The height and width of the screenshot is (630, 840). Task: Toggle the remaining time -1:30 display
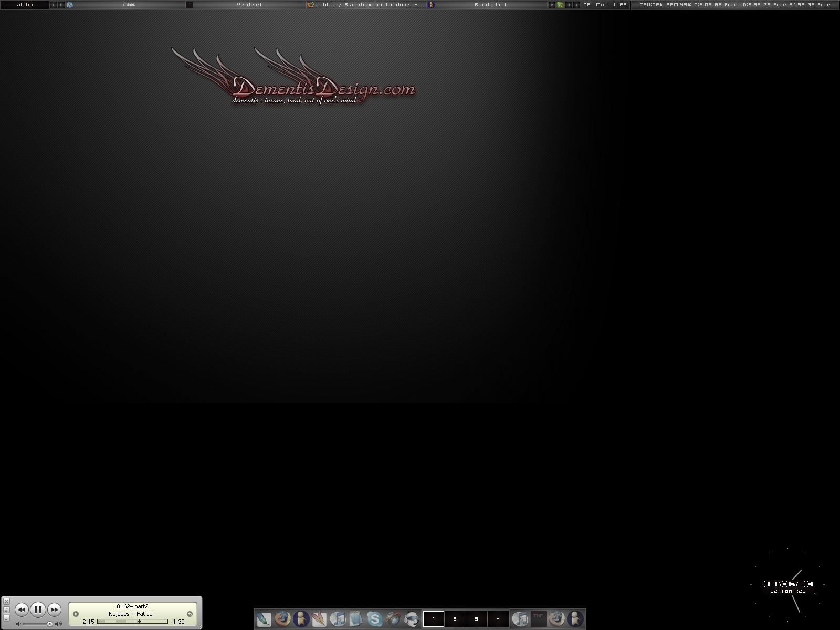coord(177,622)
